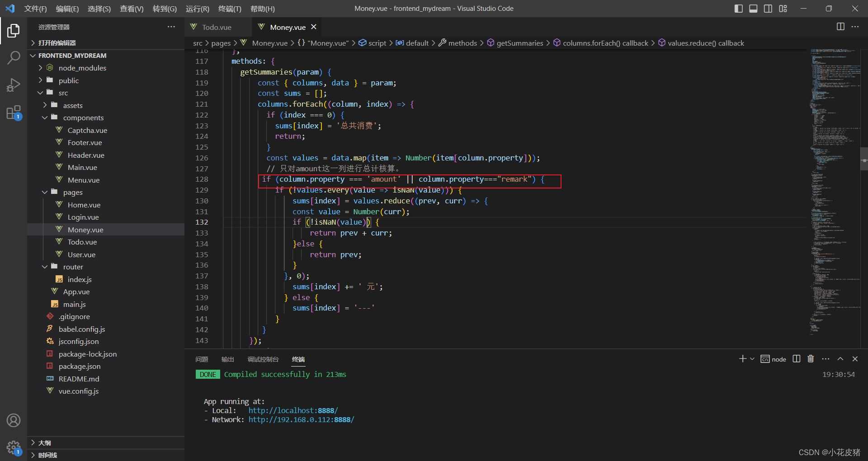Switch to the Todo.vue editor tab
This screenshot has height=461, width=868.
(217, 27)
